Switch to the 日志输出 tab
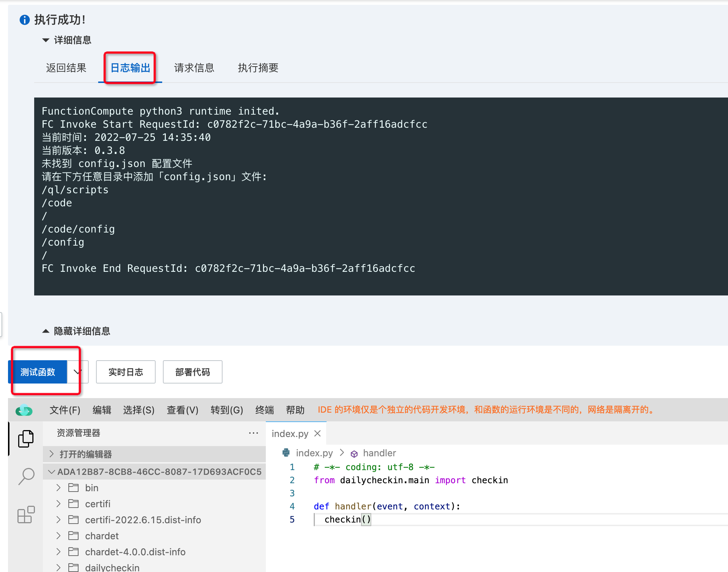Viewport: 728px width, 572px height. 130,68
